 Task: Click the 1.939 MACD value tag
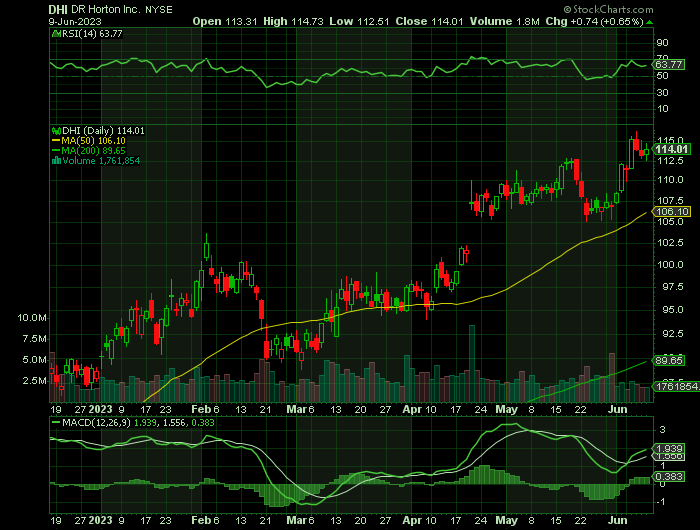pos(668,448)
